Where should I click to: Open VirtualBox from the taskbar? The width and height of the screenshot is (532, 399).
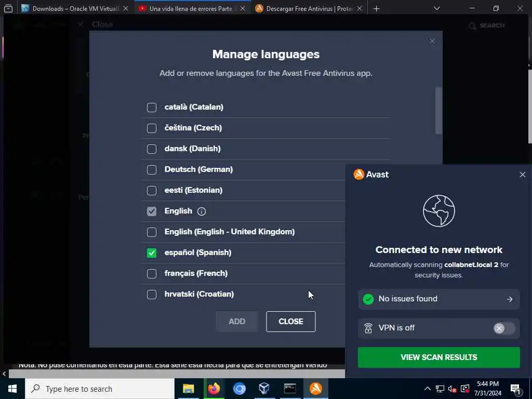click(x=264, y=389)
